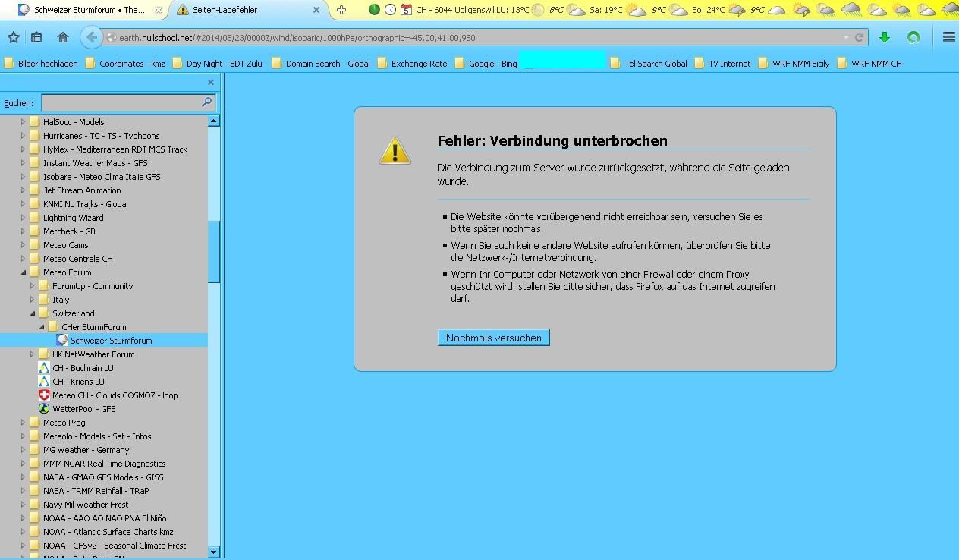The height and width of the screenshot is (560, 959).
Task: Expand the UK NetWeather Forum folder
Action: (x=32, y=354)
